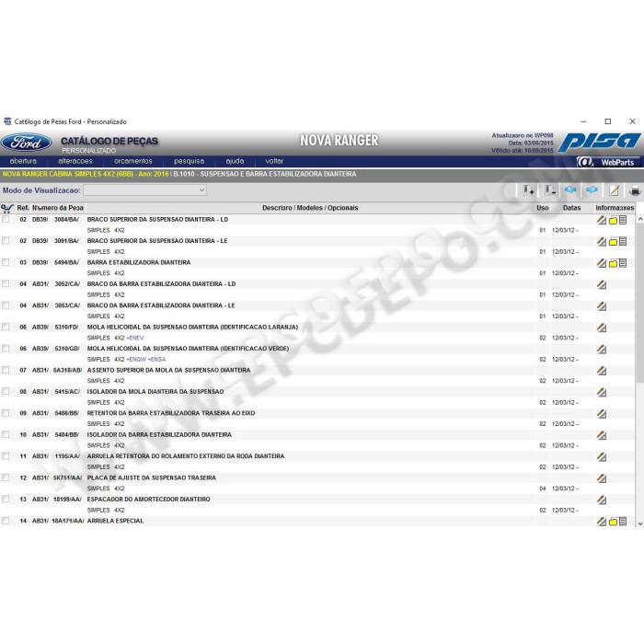Open the Modo de Visualizacao dropdown

click(144, 190)
